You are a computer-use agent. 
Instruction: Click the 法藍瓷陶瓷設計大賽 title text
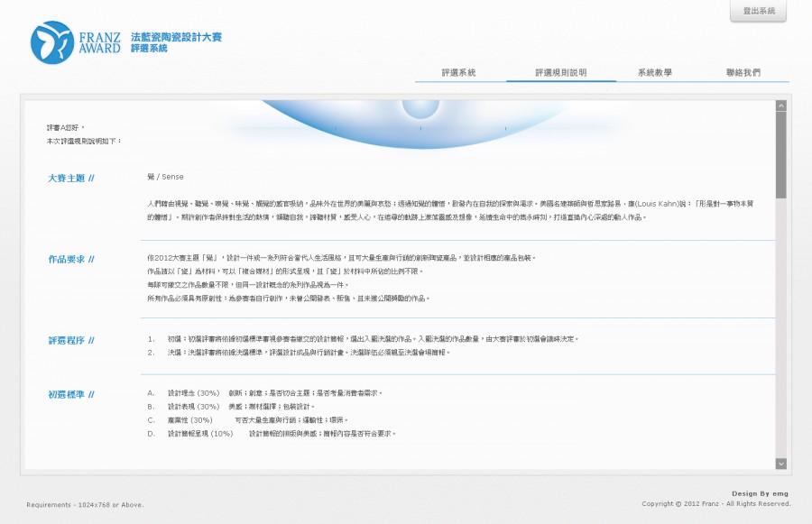[x=176, y=37]
